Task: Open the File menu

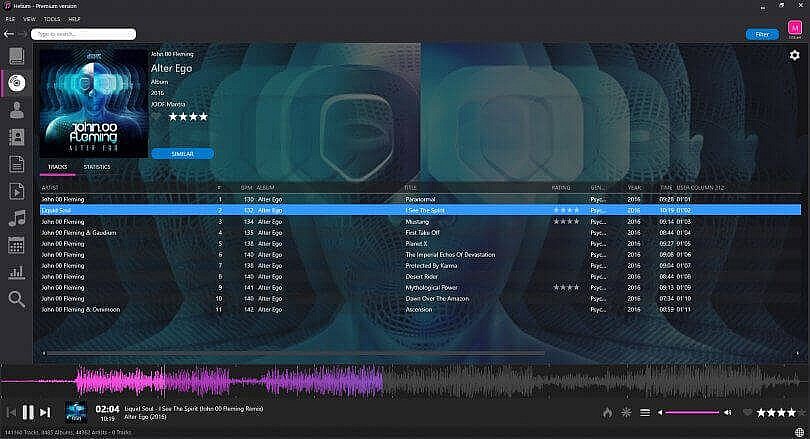Action: pyautogui.click(x=10, y=19)
